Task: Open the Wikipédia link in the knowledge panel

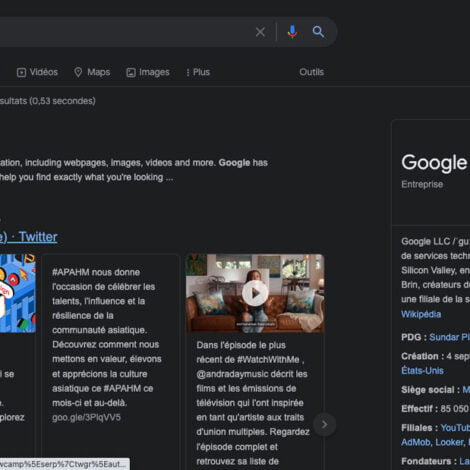Action: click(x=421, y=314)
